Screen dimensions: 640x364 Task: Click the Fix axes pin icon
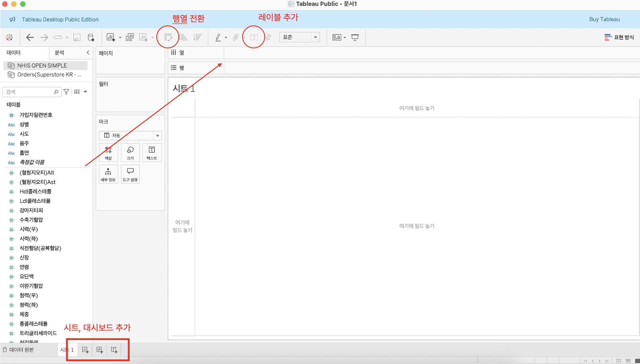pos(268,37)
